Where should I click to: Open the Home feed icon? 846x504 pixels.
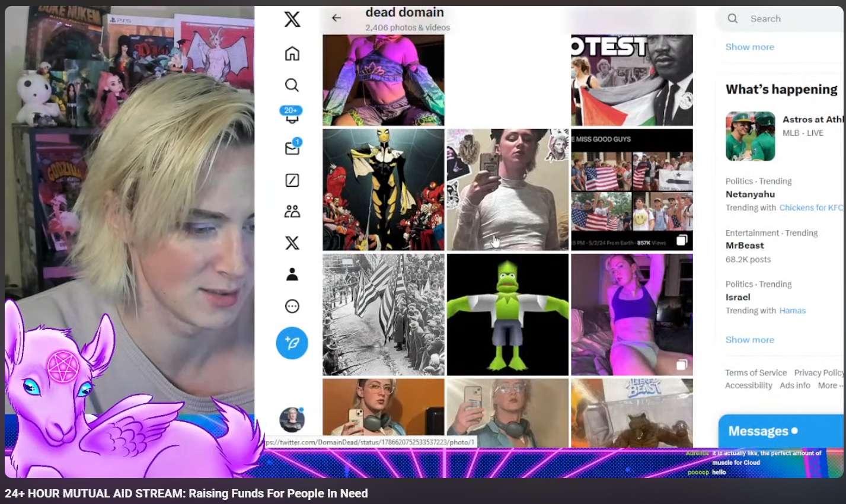pos(292,53)
